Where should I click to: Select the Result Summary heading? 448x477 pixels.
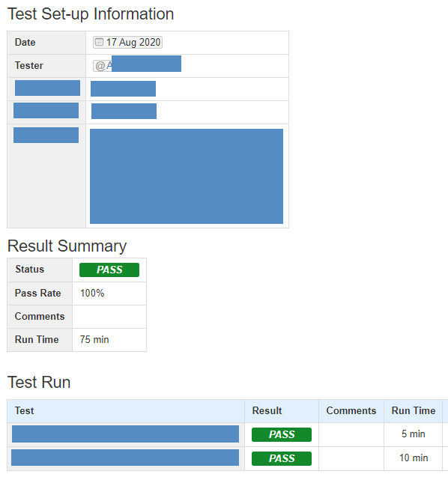tap(67, 246)
